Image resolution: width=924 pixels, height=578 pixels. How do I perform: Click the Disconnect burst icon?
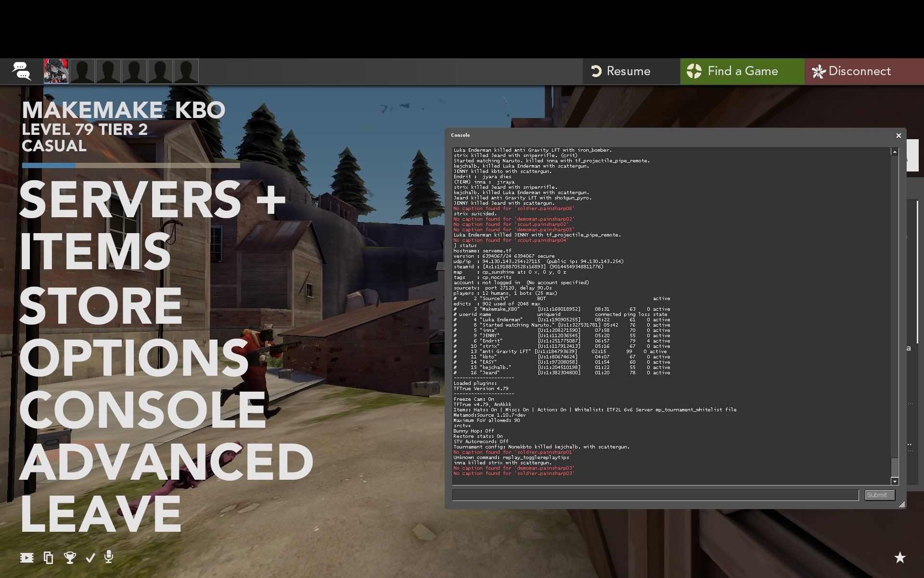(818, 72)
